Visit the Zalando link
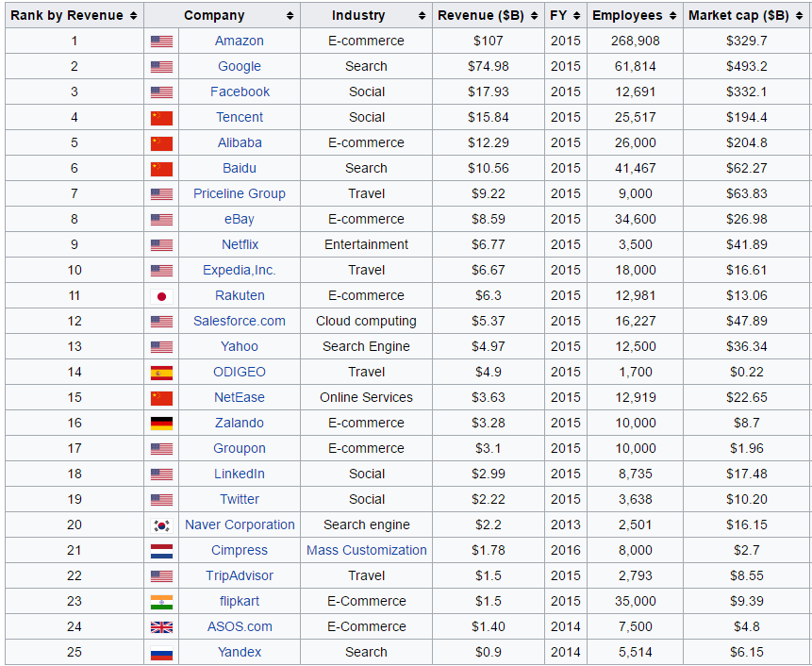The height and width of the screenshot is (666, 812). 240,423
